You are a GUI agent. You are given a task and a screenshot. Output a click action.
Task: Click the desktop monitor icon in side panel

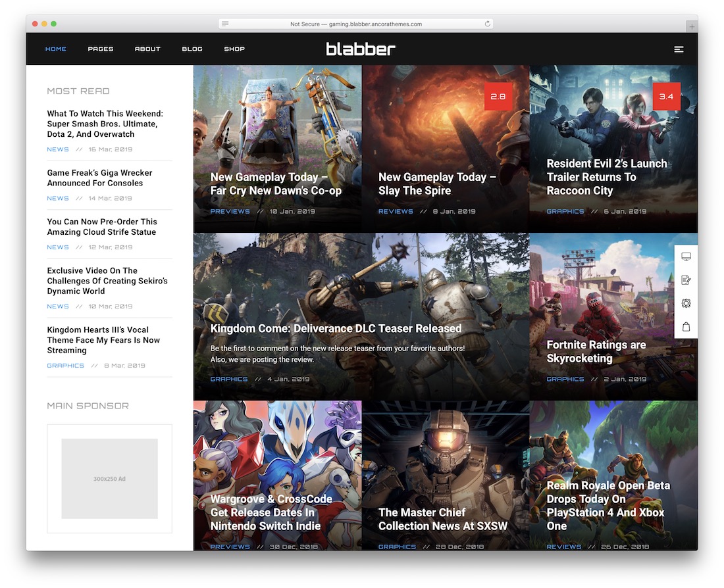click(686, 257)
